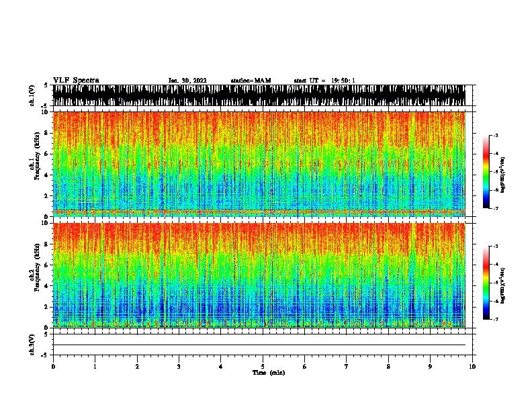Click time axis tick label "6"
532x411 pixels.
point(305,367)
